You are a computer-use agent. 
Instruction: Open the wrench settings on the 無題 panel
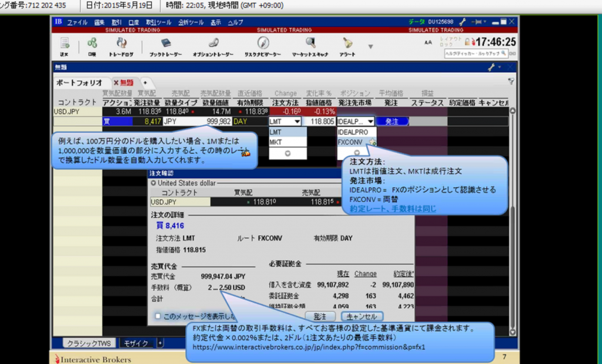[491, 67]
